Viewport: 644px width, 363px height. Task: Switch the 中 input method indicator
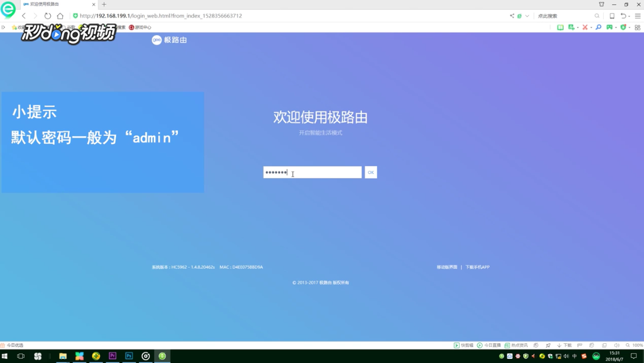click(x=575, y=356)
